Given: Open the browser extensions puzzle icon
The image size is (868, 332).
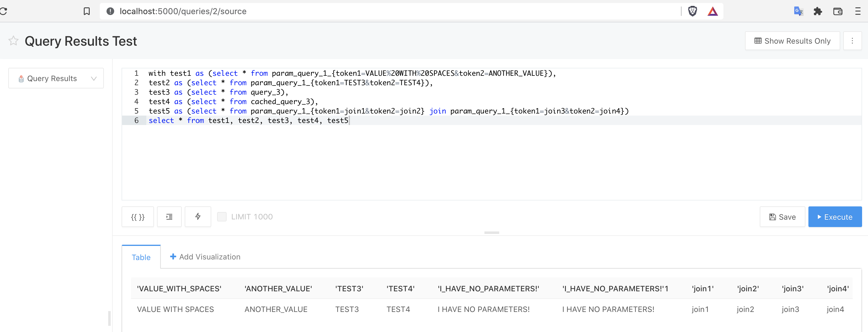Looking at the screenshot, I should (x=818, y=11).
